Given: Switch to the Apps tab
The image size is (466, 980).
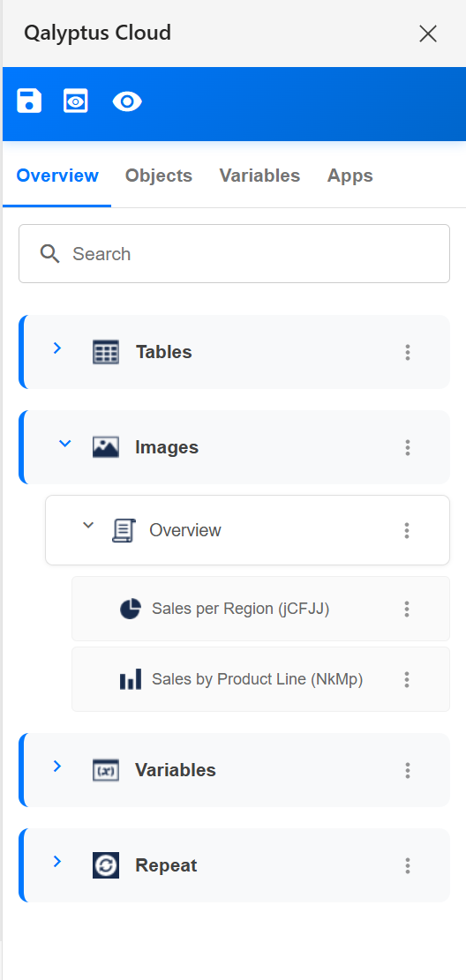Looking at the screenshot, I should [x=350, y=176].
